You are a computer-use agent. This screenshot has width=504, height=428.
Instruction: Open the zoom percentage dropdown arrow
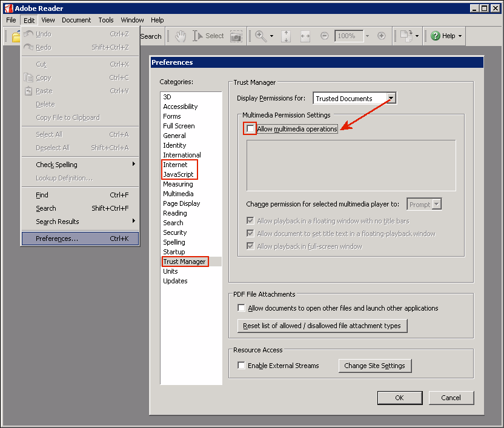[x=367, y=36]
